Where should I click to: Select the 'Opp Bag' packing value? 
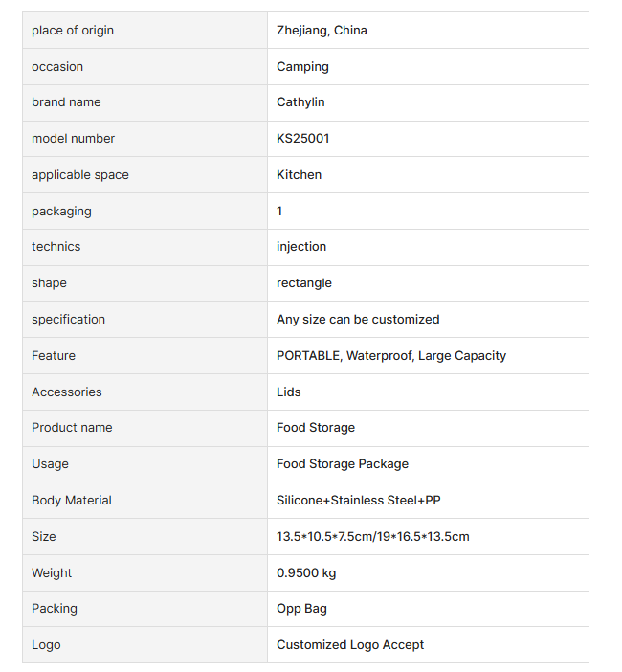click(x=302, y=609)
